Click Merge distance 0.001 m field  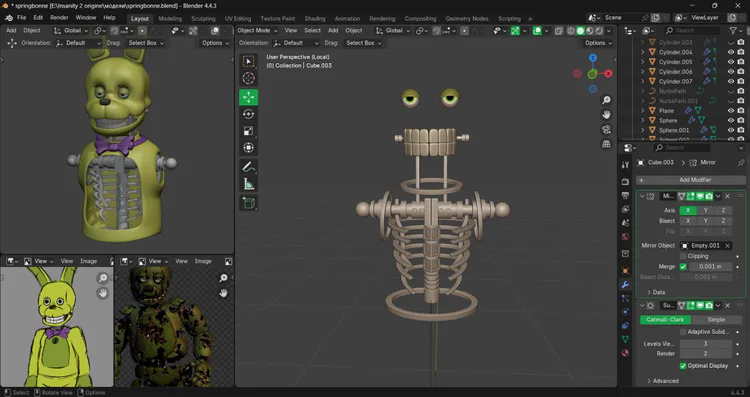click(x=710, y=267)
